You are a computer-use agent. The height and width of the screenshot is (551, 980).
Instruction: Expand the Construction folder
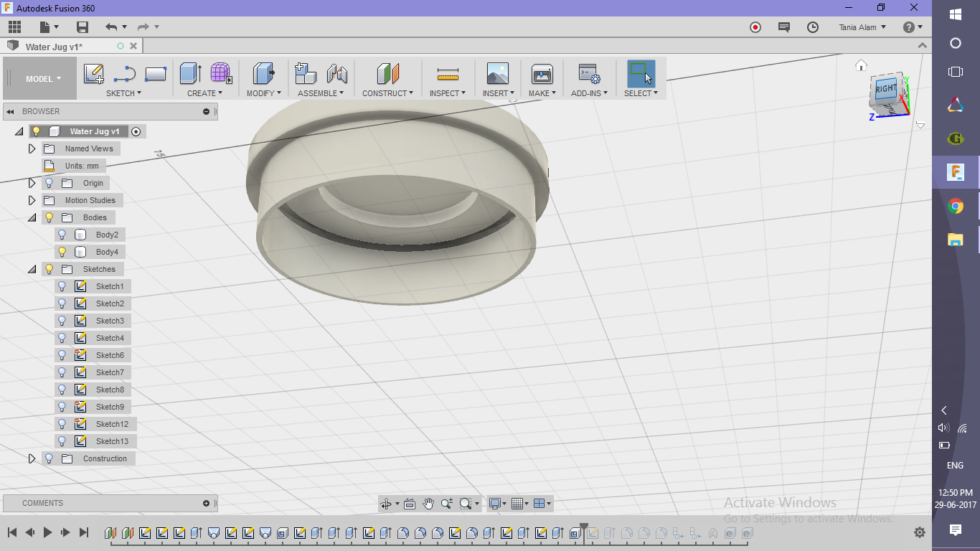32,458
